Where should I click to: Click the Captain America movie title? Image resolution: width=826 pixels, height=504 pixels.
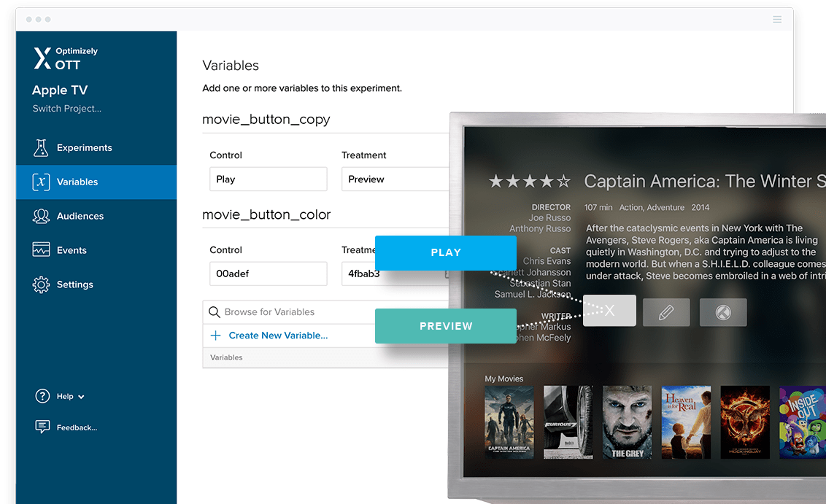705,181
